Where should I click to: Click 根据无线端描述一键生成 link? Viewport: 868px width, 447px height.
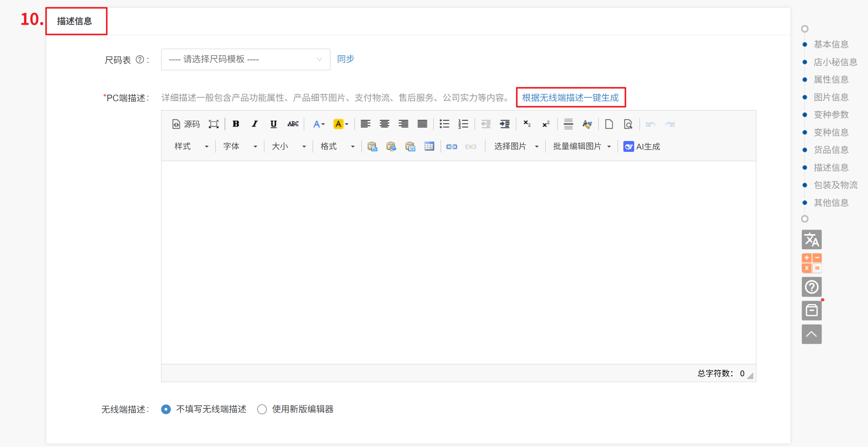point(570,98)
